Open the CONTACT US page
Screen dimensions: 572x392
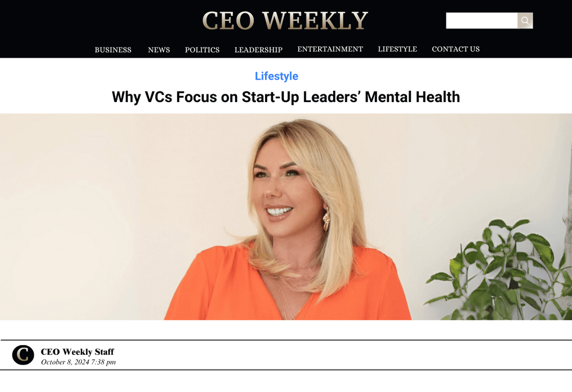click(456, 49)
